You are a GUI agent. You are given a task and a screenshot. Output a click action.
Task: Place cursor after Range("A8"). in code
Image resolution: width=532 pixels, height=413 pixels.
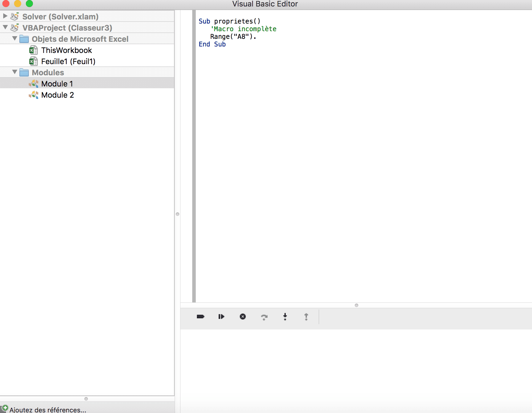click(x=257, y=37)
